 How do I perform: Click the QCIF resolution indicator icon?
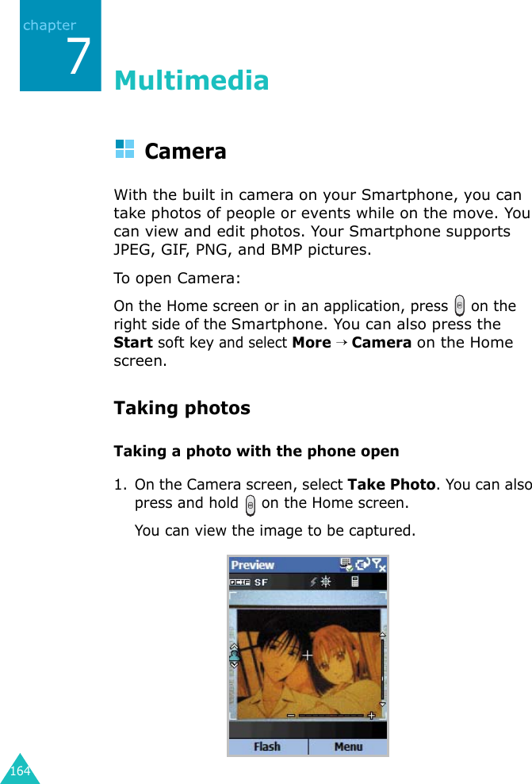tap(239, 582)
